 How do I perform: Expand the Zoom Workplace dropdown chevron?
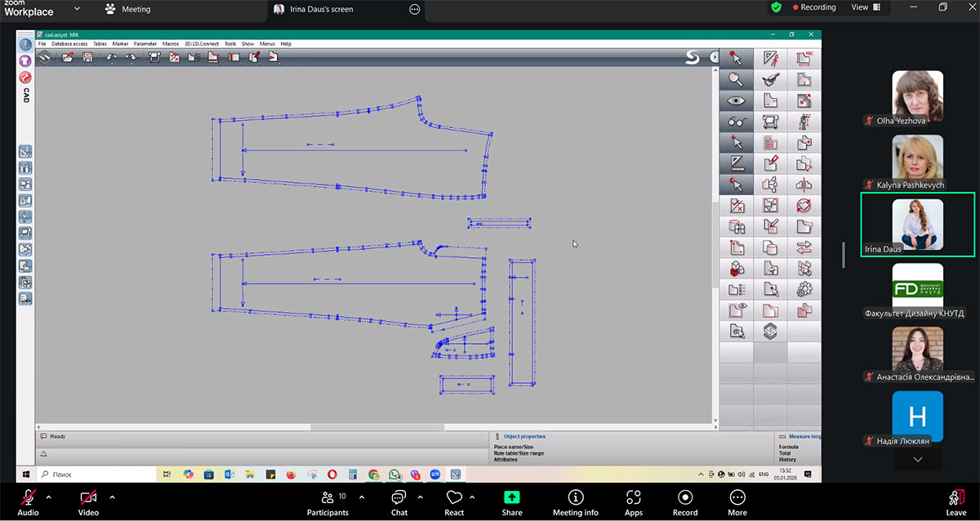point(77,8)
